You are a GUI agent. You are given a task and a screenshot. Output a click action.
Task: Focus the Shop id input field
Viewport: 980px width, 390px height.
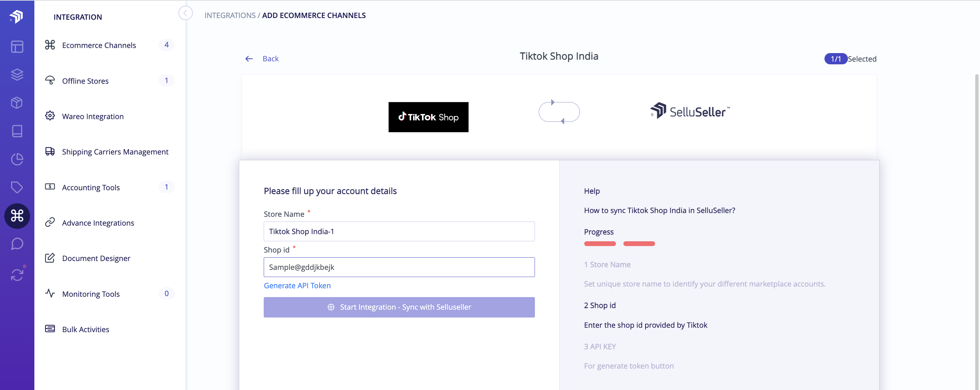(399, 267)
